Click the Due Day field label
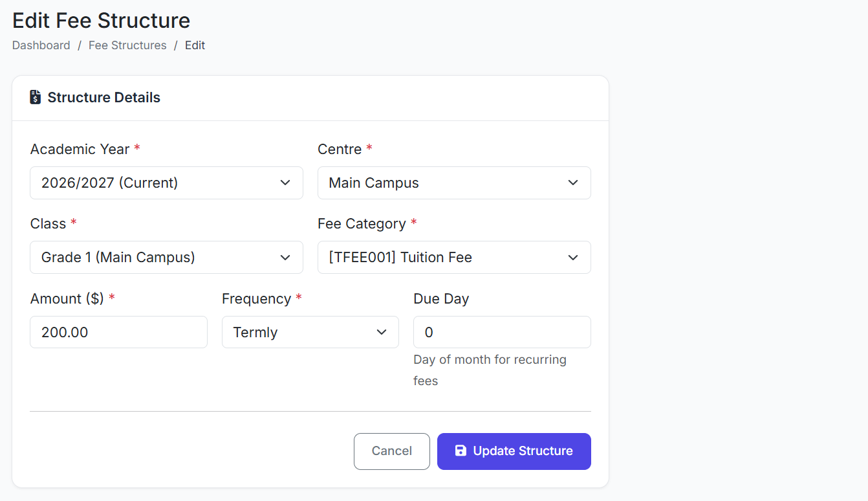Viewport: 868px width, 501px height. (441, 298)
